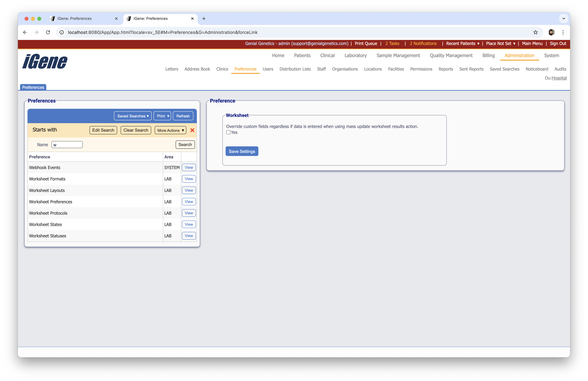Click the page reload icon
This screenshot has width=588, height=381.
click(48, 32)
